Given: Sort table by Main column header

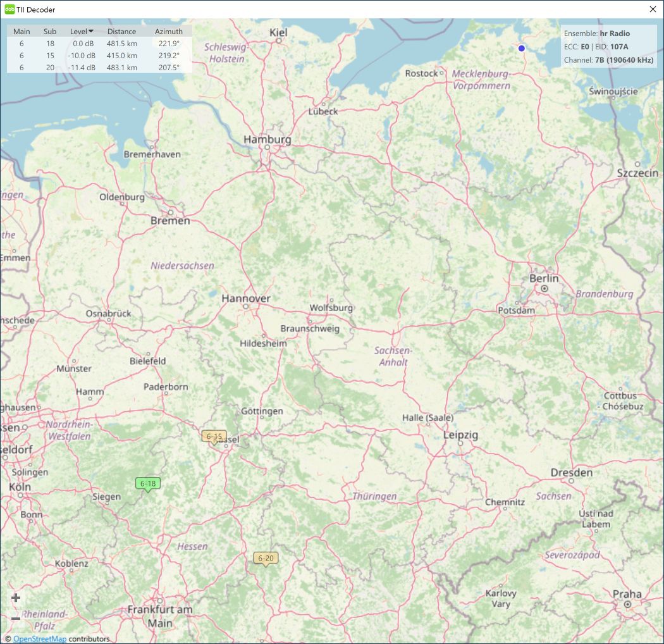Looking at the screenshot, I should (22, 32).
